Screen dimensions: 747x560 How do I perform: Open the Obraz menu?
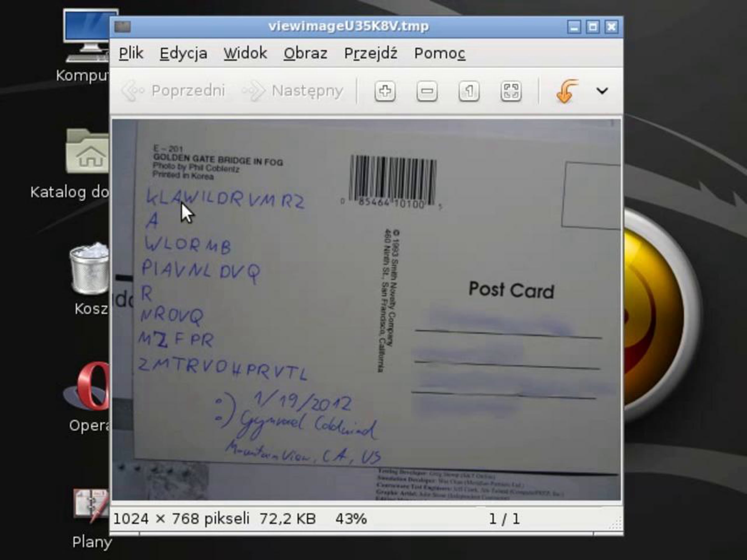305,53
